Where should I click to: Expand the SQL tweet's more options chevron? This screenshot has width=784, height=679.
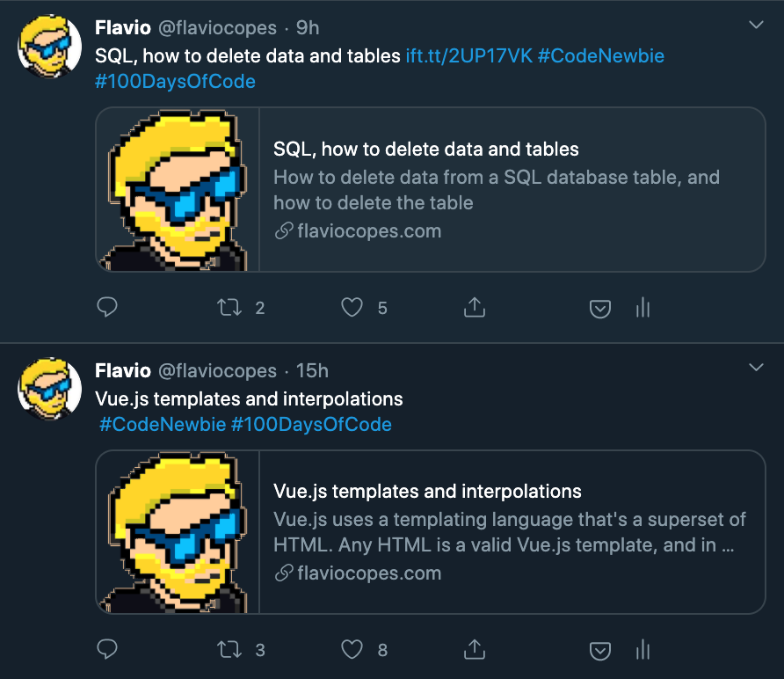click(756, 26)
